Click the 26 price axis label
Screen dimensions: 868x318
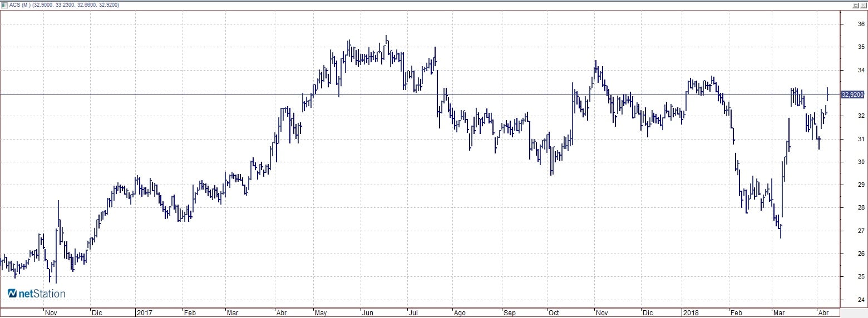coord(860,254)
